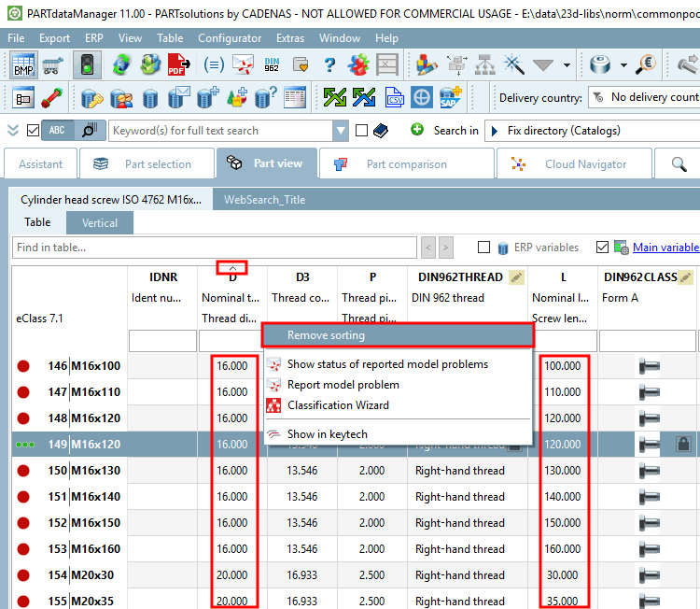Click the previous result button beside Find in table
Viewport: 700px width, 609px height.
coord(428,248)
